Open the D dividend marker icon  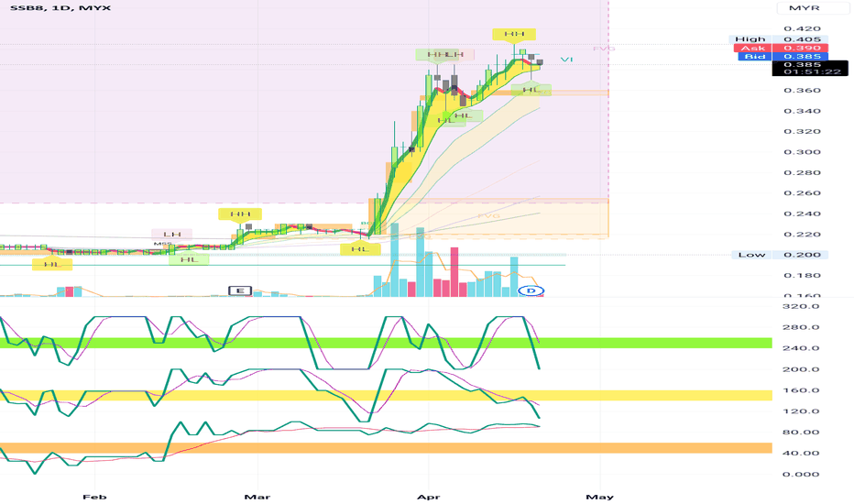point(531,290)
